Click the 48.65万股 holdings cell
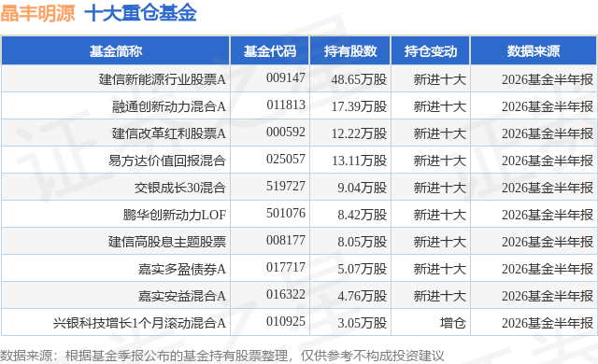 click(x=359, y=79)
